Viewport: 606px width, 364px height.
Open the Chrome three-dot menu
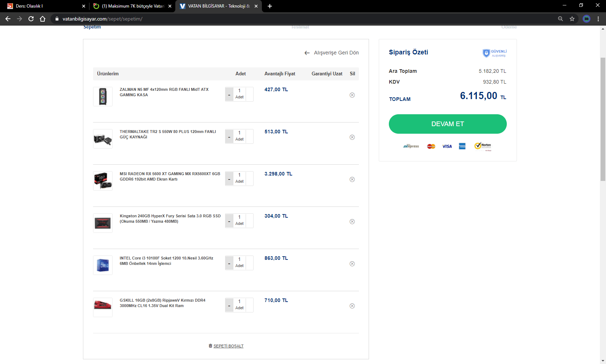(x=598, y=19)
